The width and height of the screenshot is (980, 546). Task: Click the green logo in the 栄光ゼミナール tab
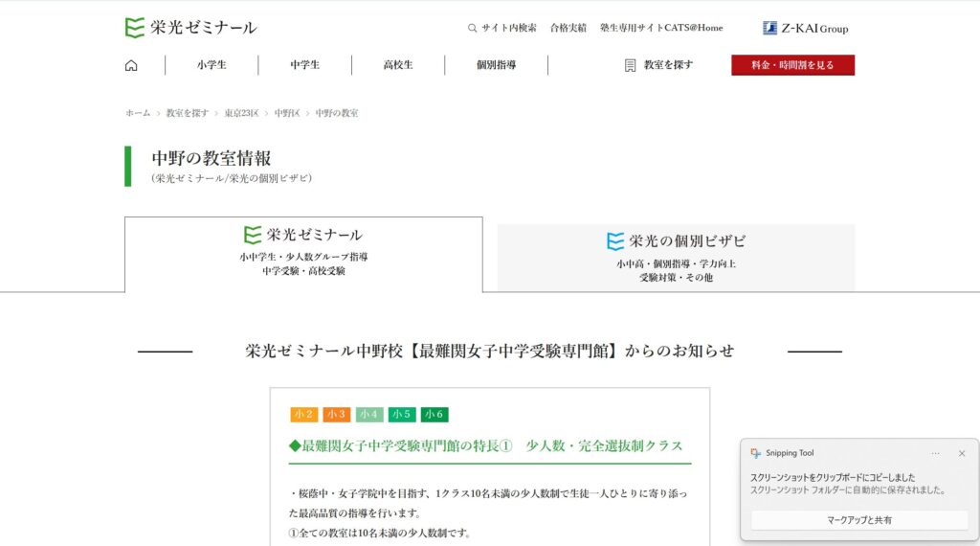pos(253,235)
